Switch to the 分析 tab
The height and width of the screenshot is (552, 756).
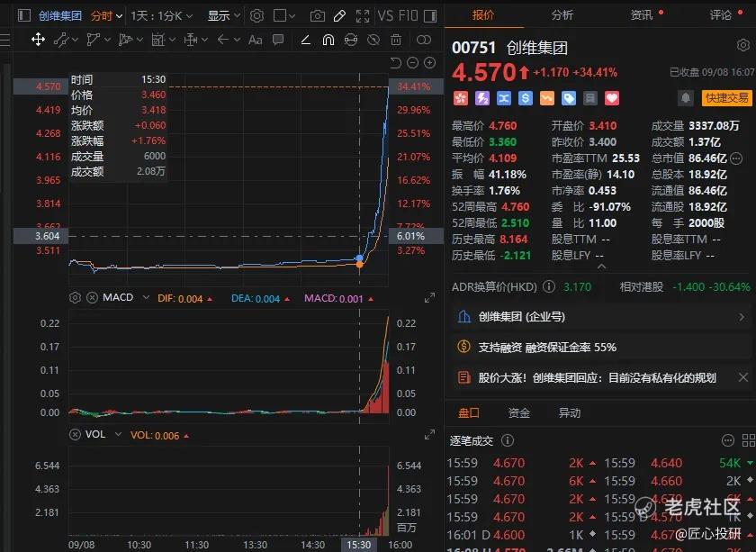(x=562, y=15)
